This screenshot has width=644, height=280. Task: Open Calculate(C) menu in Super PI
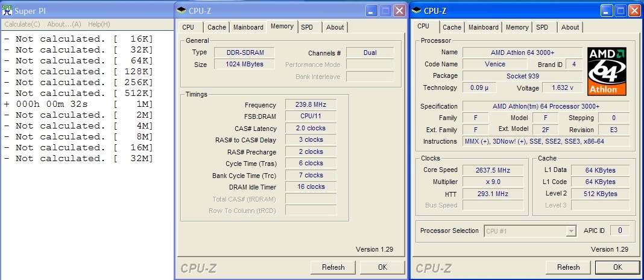tap(22, 24)
